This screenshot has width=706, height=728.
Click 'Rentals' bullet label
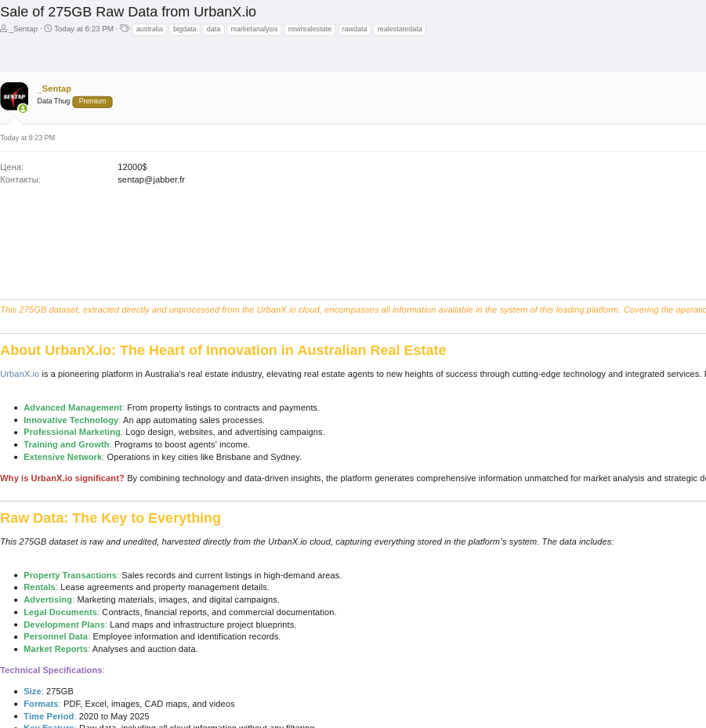(x=39, y=587)
